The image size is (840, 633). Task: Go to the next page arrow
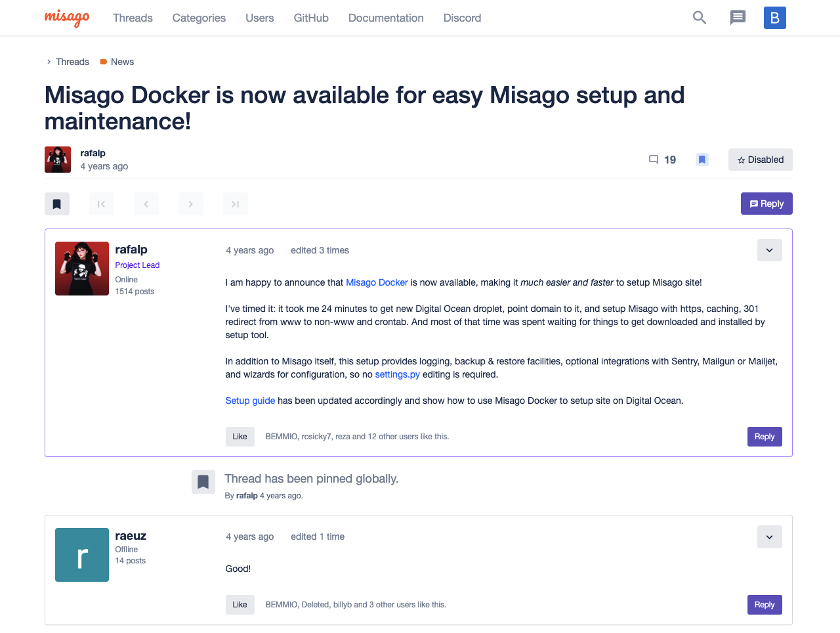coord(191,204)
